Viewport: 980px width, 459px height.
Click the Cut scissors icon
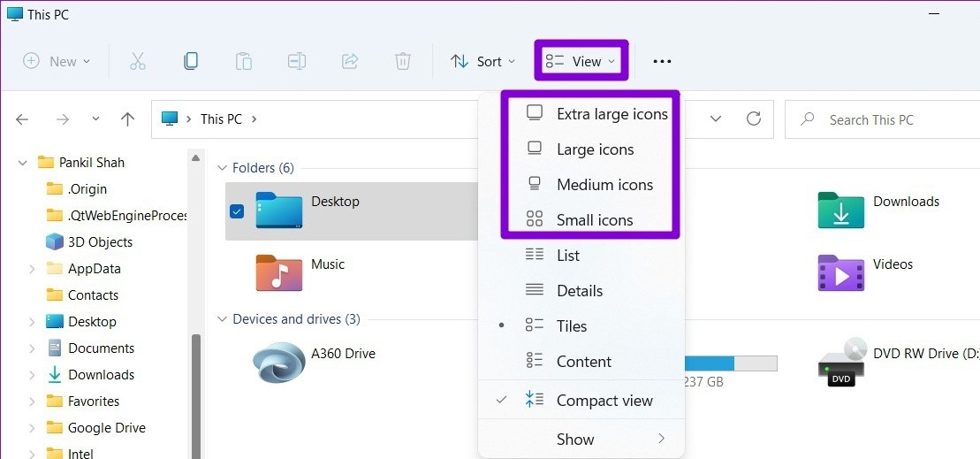[x=138, y=61]
